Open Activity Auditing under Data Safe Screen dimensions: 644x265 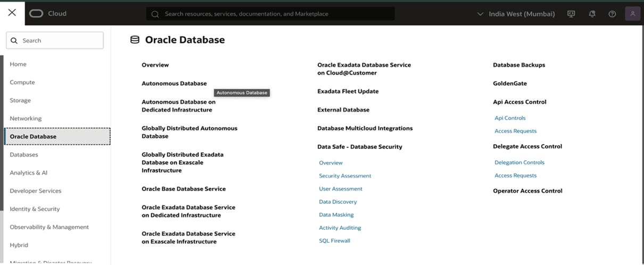pyautogui.click(x=340, y=228)
